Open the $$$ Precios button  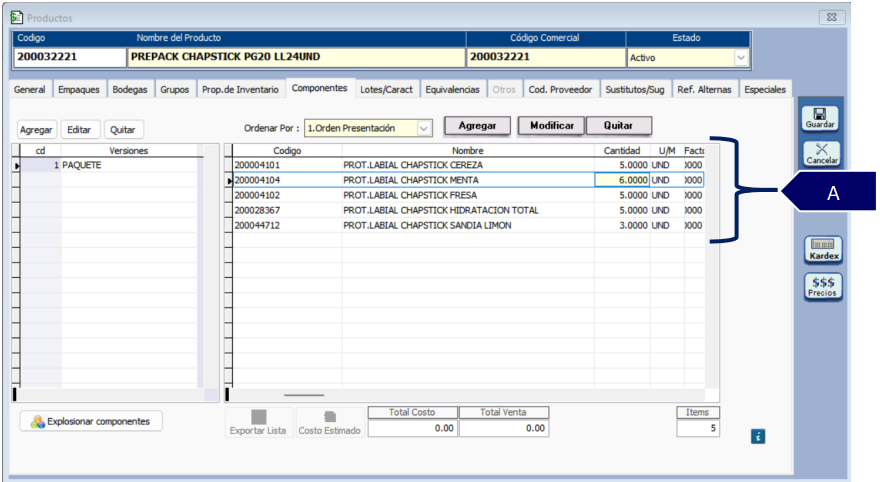pos(823,286)
